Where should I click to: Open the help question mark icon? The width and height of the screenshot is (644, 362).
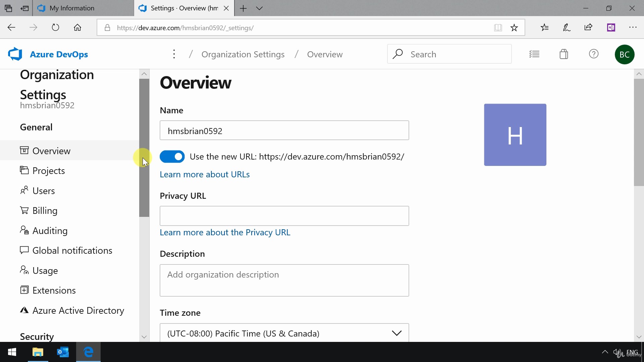click(x=594, y=54)
